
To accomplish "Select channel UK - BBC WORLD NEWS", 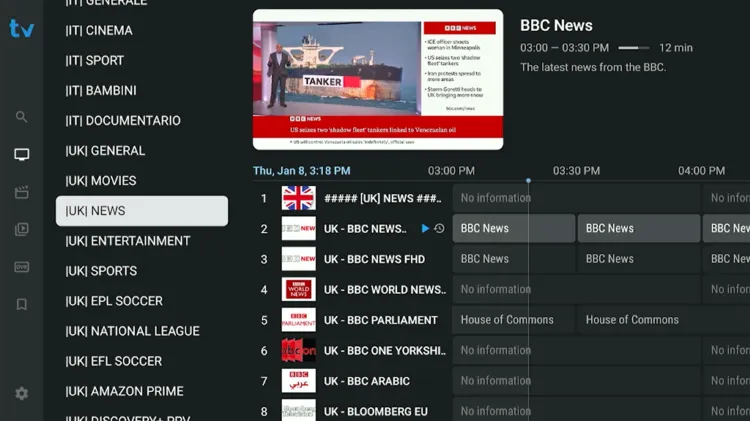I will pos(385,290).
